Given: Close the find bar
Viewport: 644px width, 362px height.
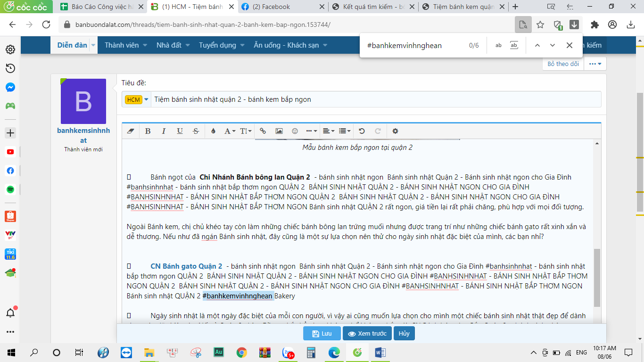Looking at the screenshot, I should click(570, 45).
